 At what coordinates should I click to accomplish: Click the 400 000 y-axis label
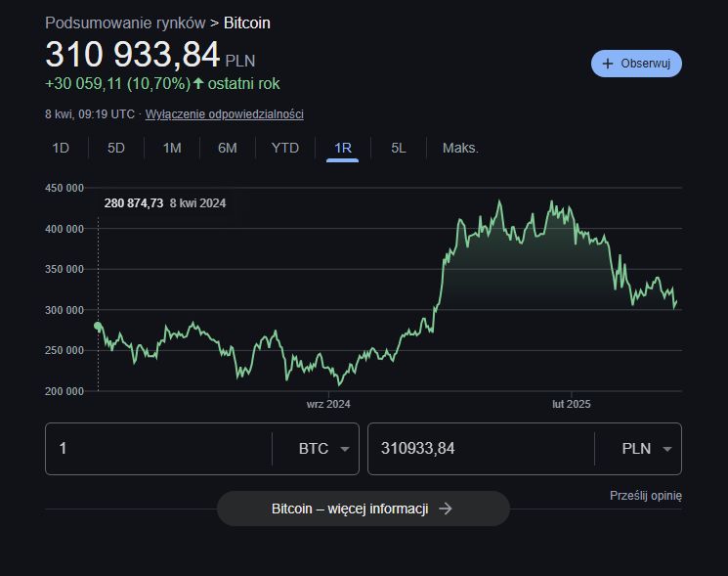point(64,229)
